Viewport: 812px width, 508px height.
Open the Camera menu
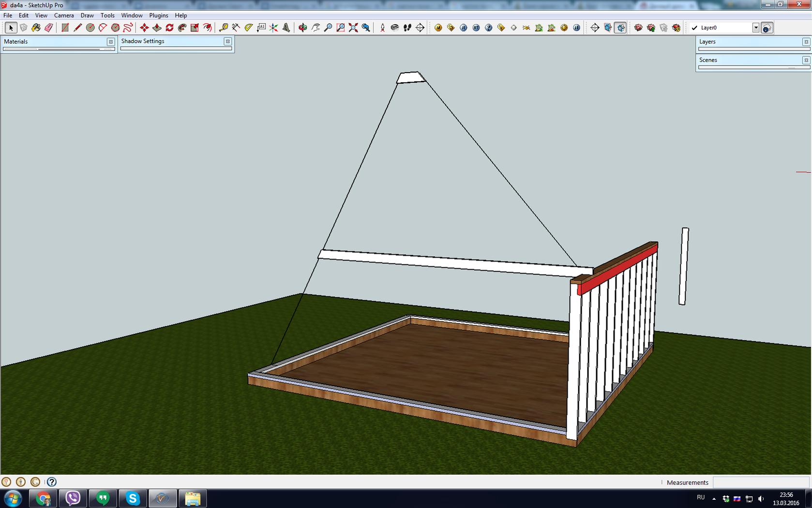64,15
